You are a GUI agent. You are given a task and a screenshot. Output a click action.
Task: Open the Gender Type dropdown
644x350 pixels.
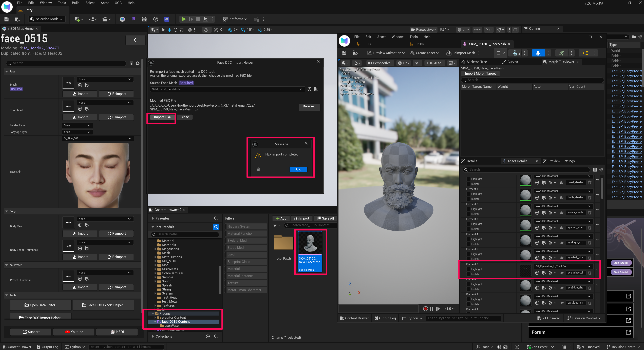(x=77, y=125)
